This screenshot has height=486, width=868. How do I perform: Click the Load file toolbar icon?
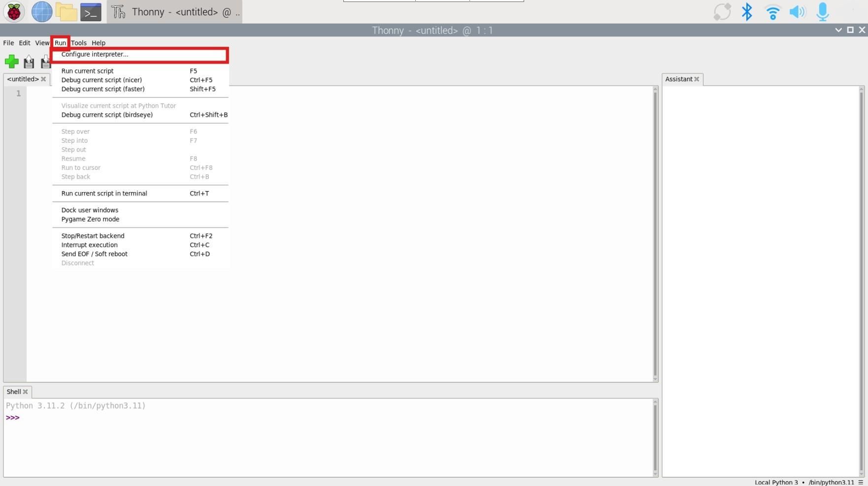pyautogui.click(x=29, y=62)
